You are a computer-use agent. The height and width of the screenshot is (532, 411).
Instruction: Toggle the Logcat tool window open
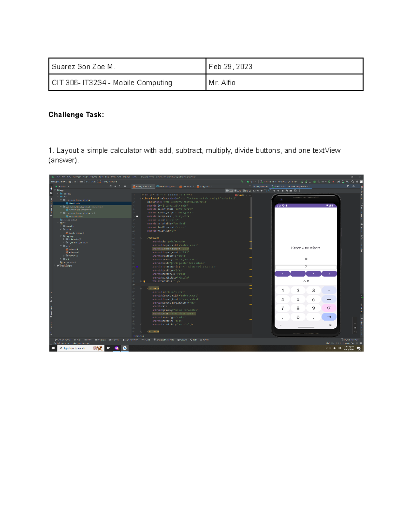tap(147, 340)
